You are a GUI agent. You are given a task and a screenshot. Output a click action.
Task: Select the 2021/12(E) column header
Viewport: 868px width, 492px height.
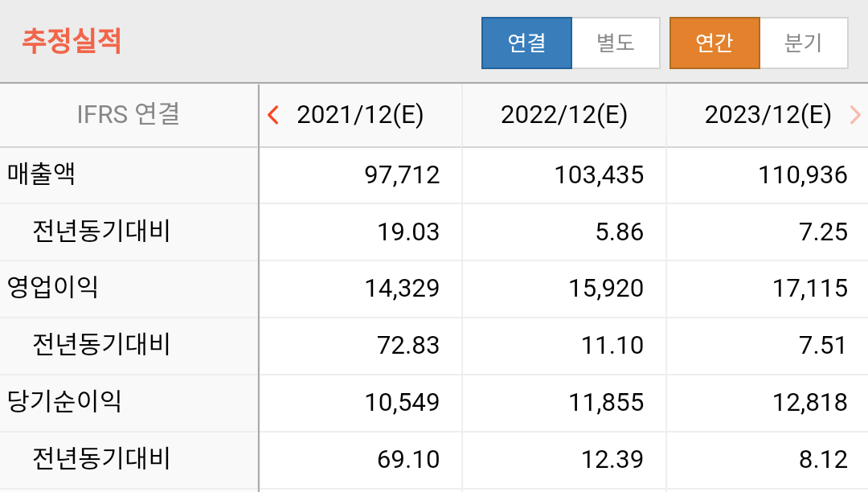coord(360,115)
